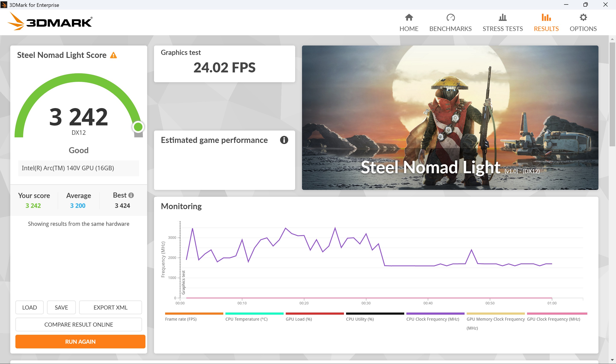Toggle CPU Temperature legend series
Screen dimensions: 616x364
pos(246,319)
